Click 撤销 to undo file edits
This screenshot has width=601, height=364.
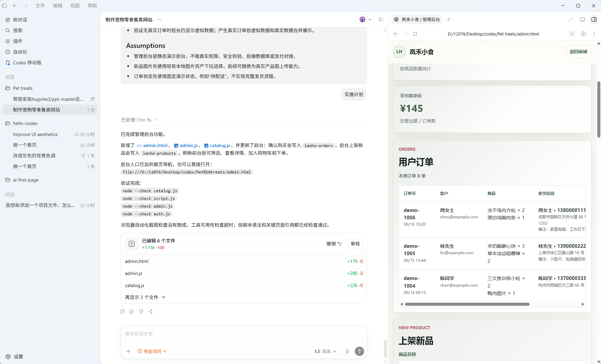click(x=334, y=244)
